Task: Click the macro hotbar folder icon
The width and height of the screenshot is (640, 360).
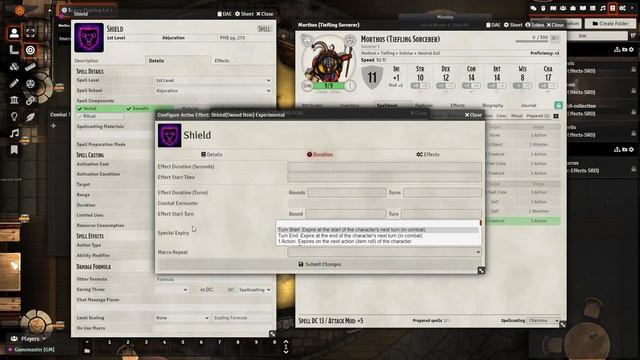Action: 87,350
